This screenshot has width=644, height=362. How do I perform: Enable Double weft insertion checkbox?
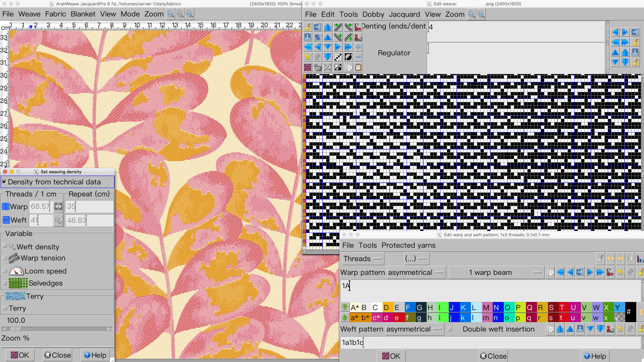pyautogui.click(x=450, y=329)
